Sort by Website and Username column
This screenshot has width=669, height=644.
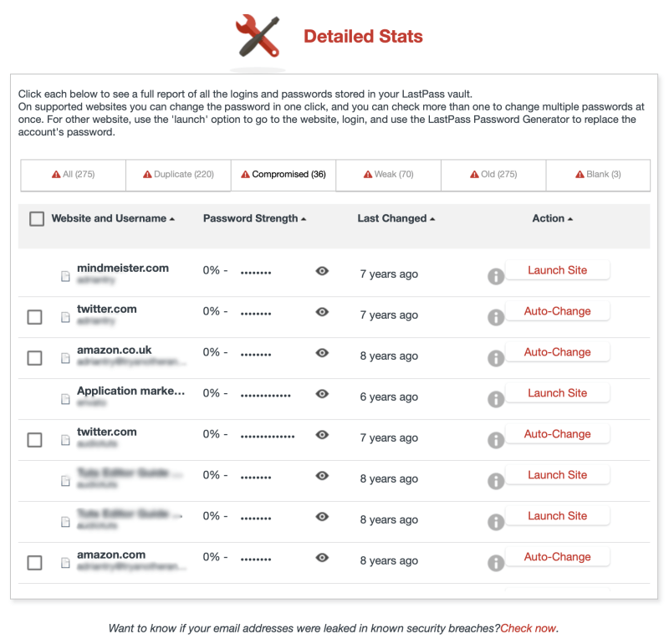109,218
